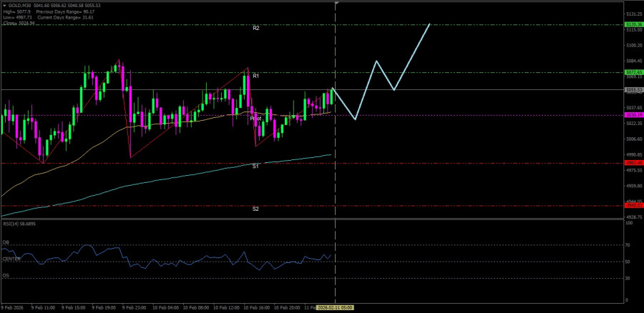Click the R1 resistance label
Screen dimensions: 644x313
pyautogui.click(x=256, y=76)
